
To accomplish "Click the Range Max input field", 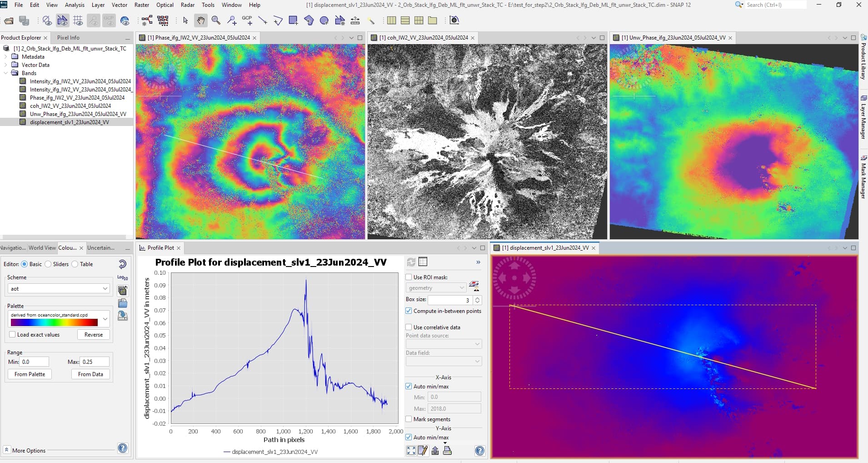I will click(95, 362).
